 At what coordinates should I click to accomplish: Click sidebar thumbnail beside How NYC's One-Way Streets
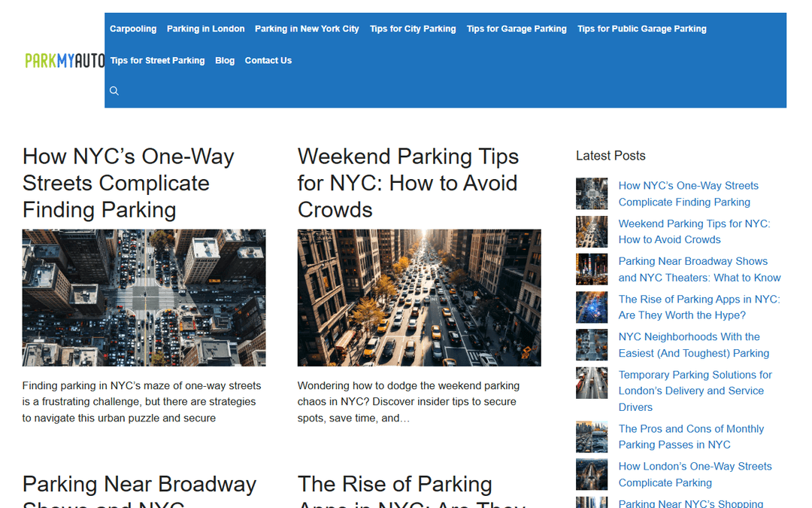pyautogui.click(x=592, y=194)
